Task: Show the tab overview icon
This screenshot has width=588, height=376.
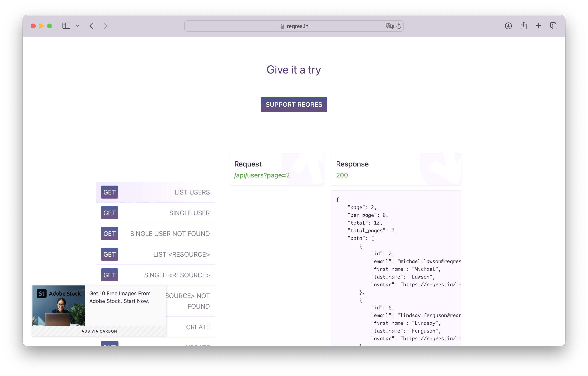Action: pyautogui.click(x=554, y=26)
